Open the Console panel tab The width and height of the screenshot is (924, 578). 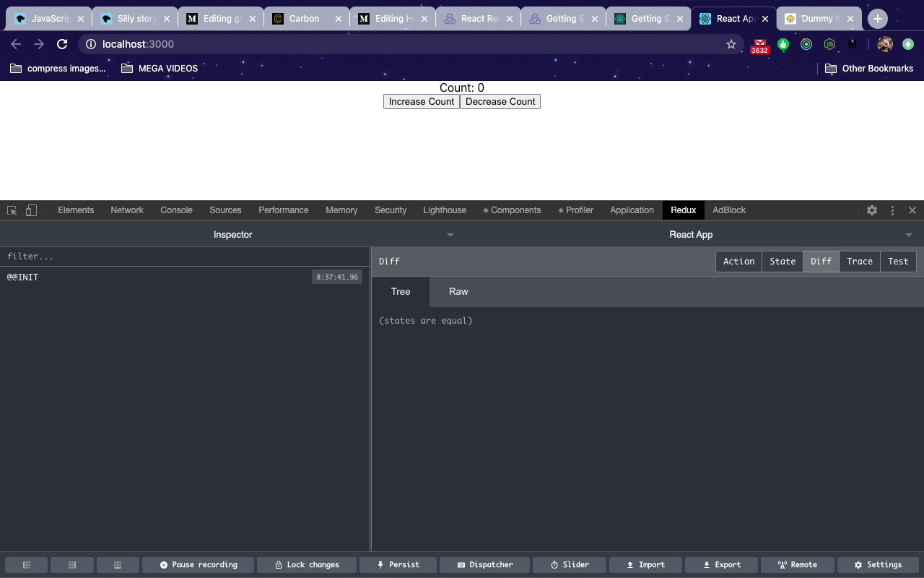176,210
